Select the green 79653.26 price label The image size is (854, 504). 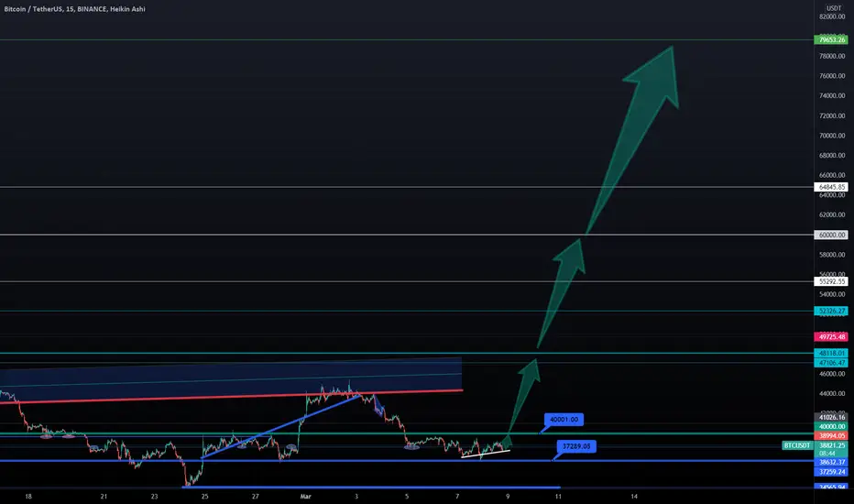pyautogui.click(x=831, y=39)
